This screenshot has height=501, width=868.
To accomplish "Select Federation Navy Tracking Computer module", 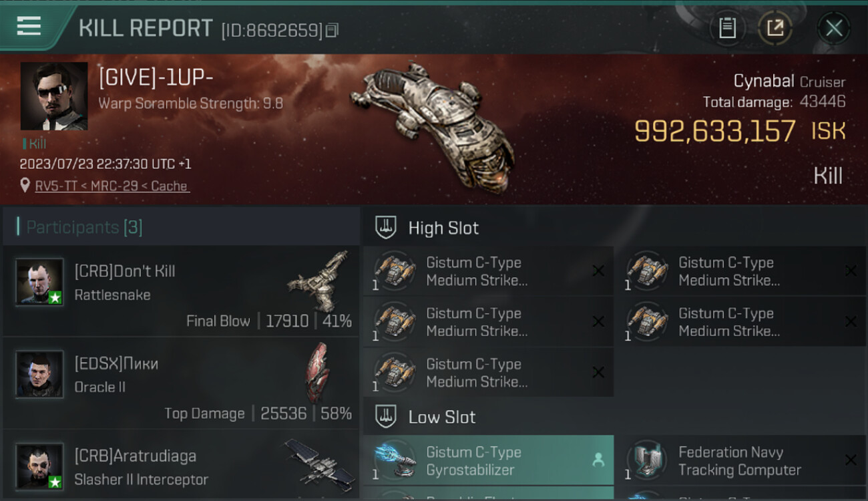I will pyautogui.click(x=741, y=460).
